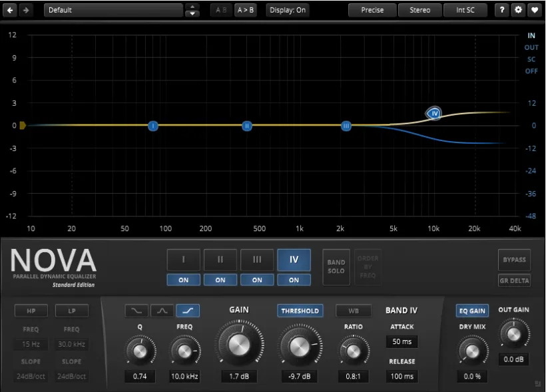This screenshot has height=392, width=546.
Task: Click the GAIN knob
Action: (x=239, y=345)
